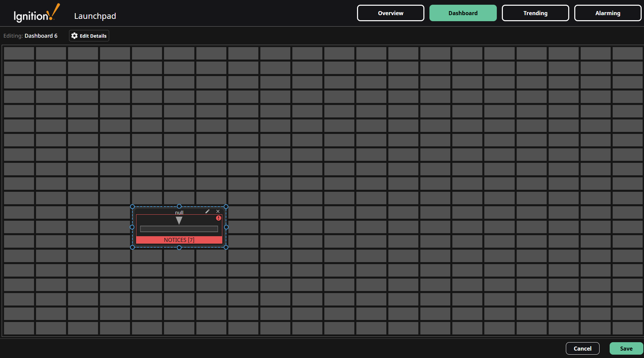Click the red alert icon inside the widget

pyautogui.click(x=218, y=218)
